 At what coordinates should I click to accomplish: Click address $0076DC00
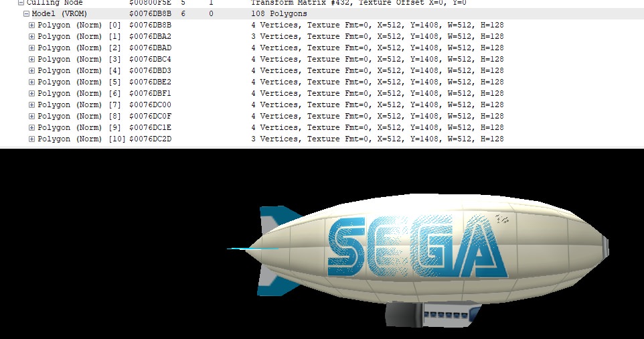point(151,105)
